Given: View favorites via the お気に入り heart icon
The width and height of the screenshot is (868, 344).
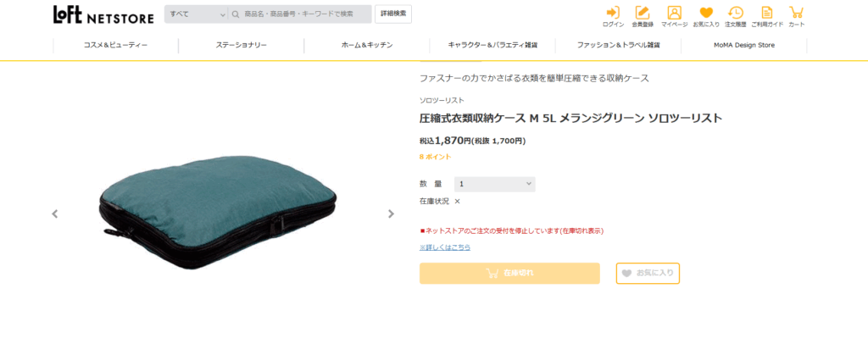Looking at the screenshot, I should click(706, 16).
